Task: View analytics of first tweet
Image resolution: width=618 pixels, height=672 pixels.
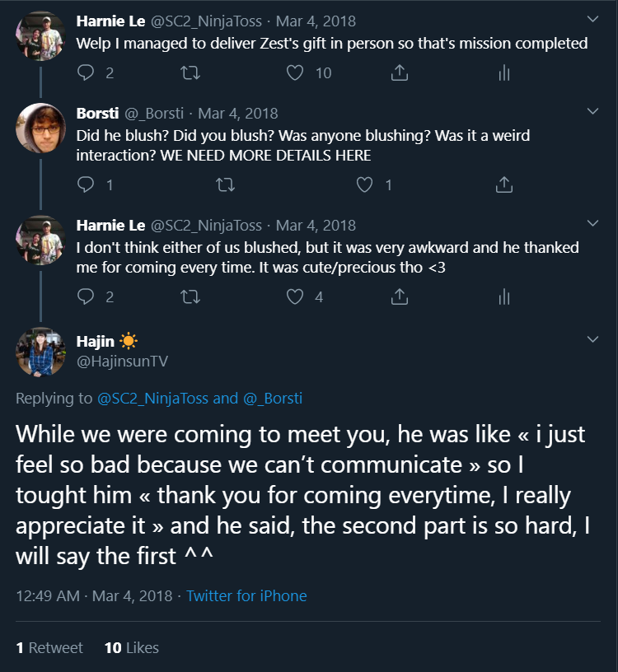Action: point(504,72)
